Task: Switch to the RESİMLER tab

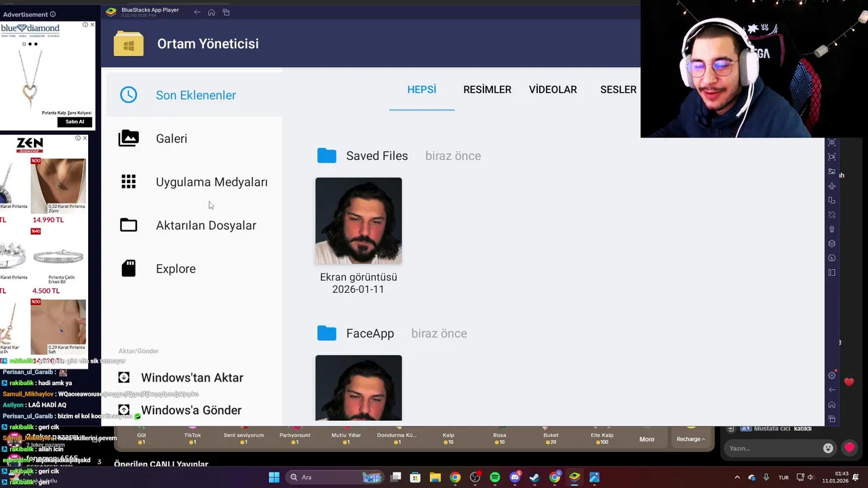Action: click(x=487, y=89)
